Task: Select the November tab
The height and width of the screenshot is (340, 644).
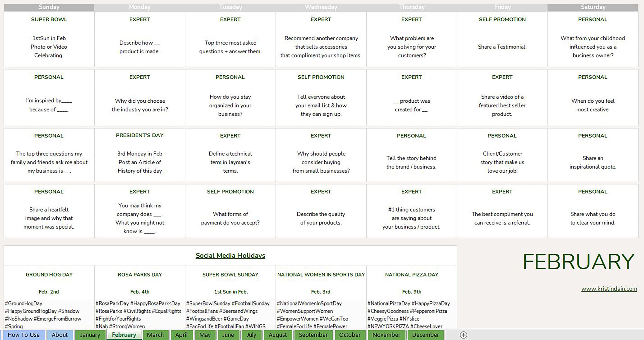Action: coord(386,335)
